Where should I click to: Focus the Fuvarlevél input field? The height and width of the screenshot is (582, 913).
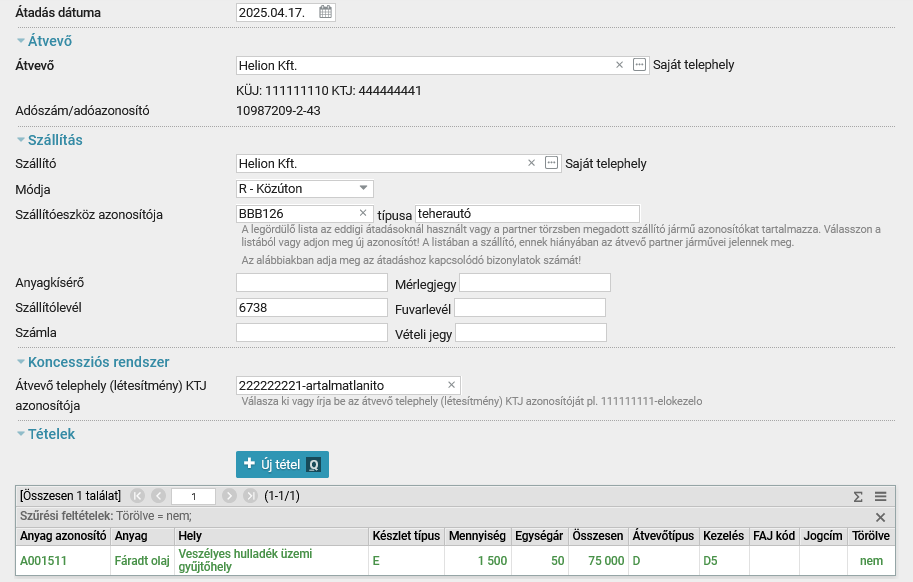click(x=530, y=307)
